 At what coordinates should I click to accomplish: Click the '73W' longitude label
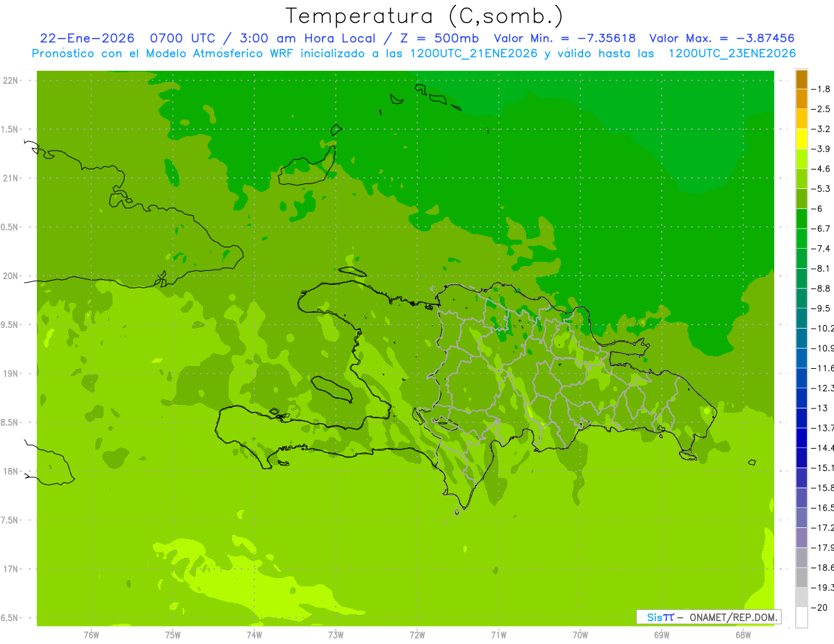click(x=336, y=634)
